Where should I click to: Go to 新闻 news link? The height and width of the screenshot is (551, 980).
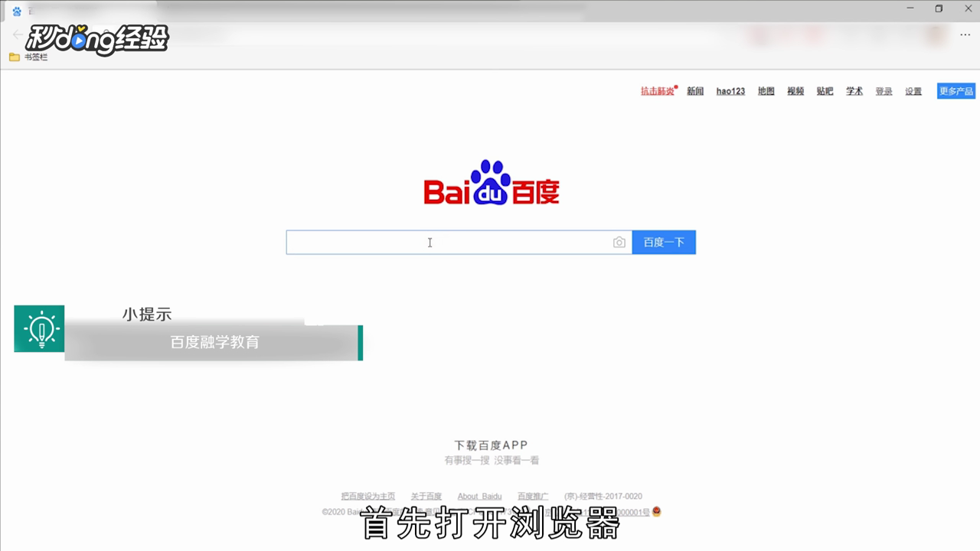[695, 91]
